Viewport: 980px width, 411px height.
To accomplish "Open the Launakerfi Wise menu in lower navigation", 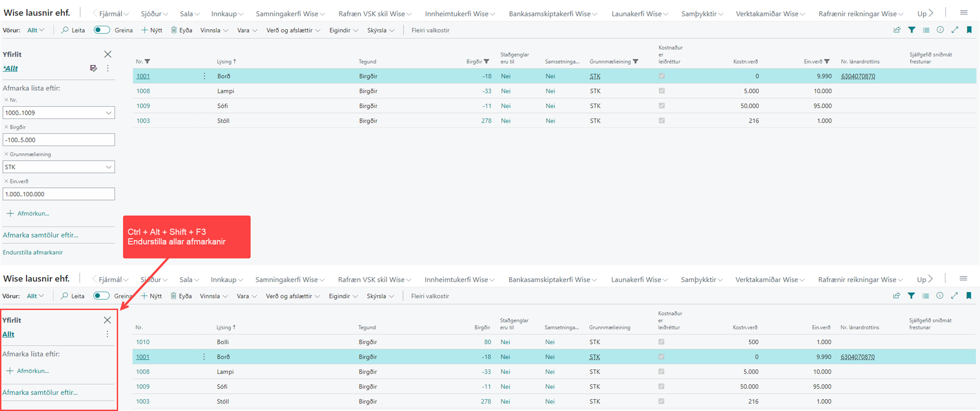I will pyautogui.click(x=639, y=280).
